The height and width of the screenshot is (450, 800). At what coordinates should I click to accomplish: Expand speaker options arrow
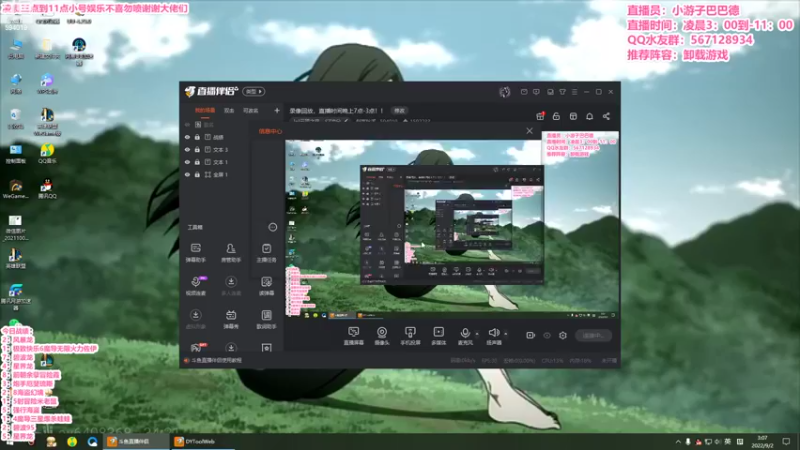[x=506, y=334]
